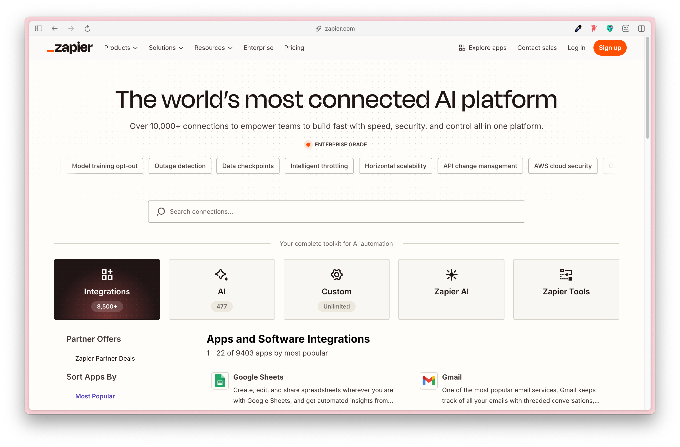Image resolution: width=680 pixels, height=447 pixels.
Task: Select the Outage detection chip
Action: [180, 166]
